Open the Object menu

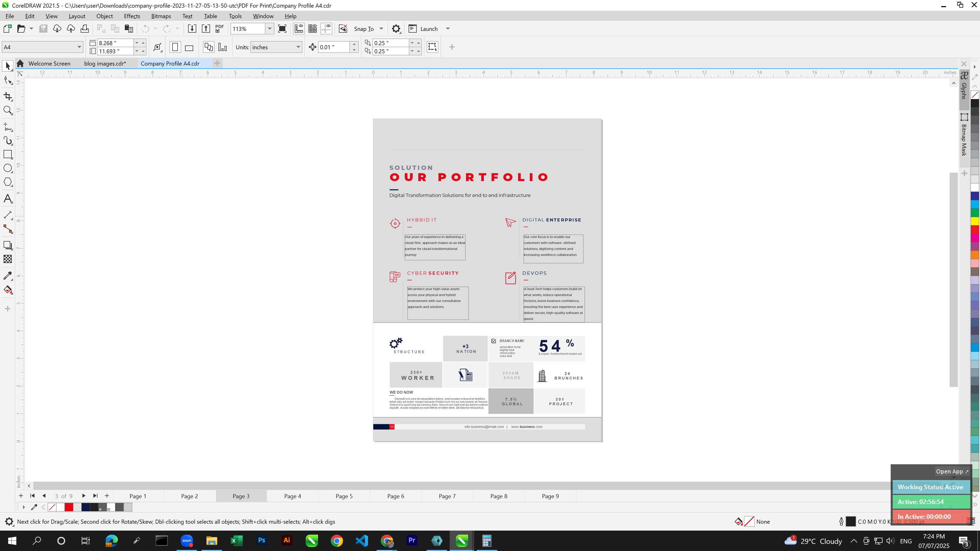coord(105,16)
